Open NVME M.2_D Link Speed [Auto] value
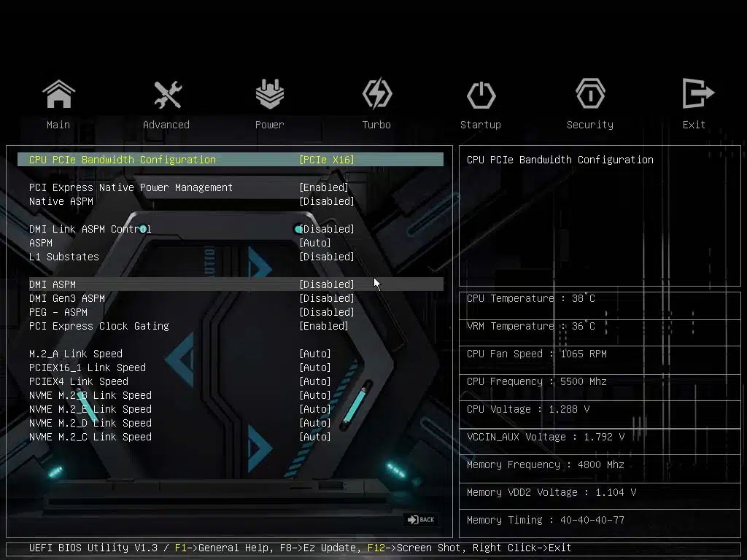Viewport: 747px width, 560px height. (315, 423)
